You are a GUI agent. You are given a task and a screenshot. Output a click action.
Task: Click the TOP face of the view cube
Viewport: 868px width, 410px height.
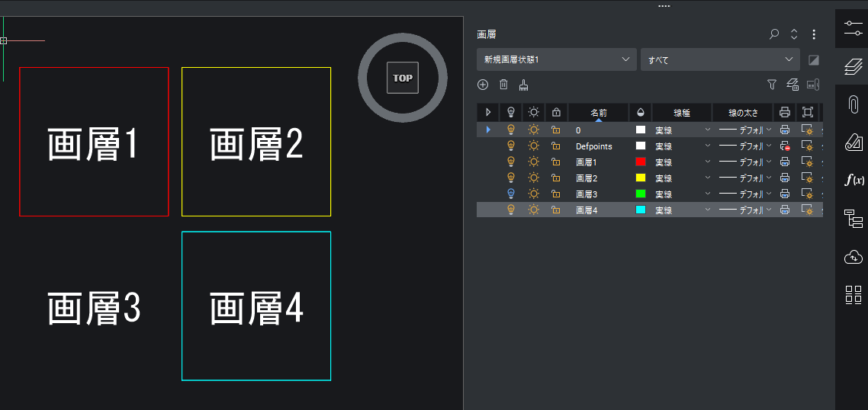click(403, 78)
